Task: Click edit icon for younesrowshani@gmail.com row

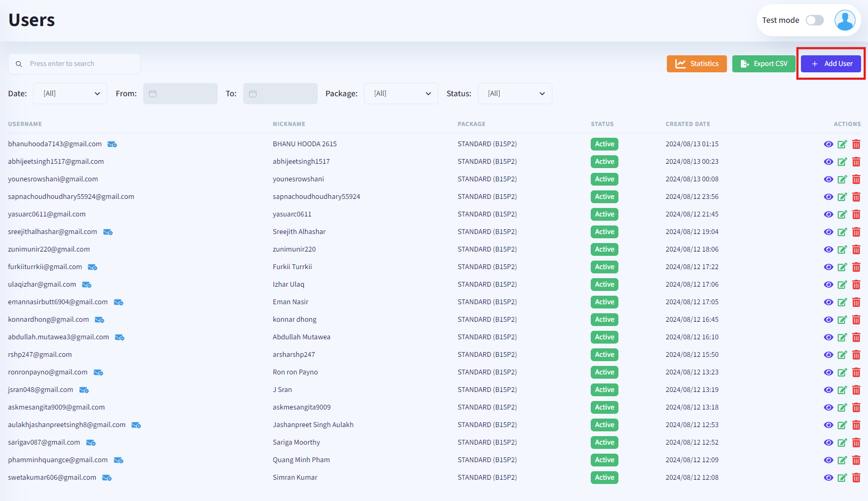Action: (842, 179)
